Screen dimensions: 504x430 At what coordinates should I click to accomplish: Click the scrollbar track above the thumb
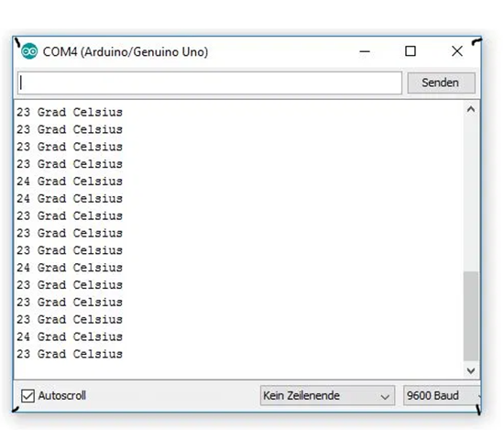click(x=471, y=193)
